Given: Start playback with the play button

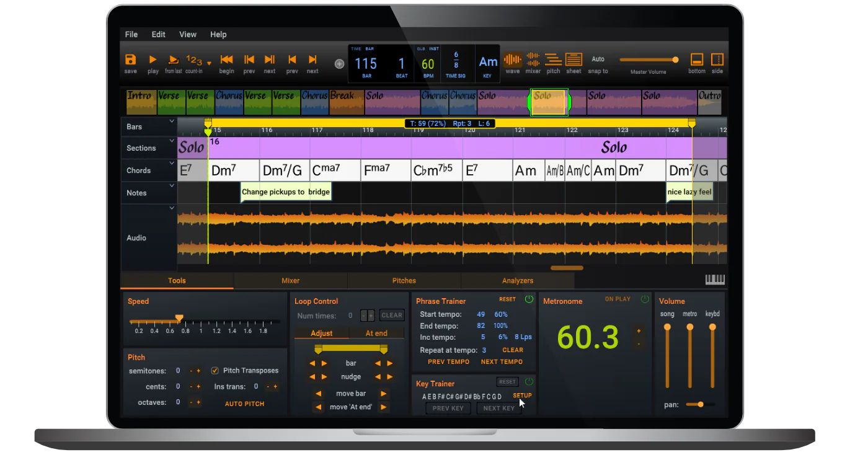Looking at the screenshot, I should click(153, 60).
